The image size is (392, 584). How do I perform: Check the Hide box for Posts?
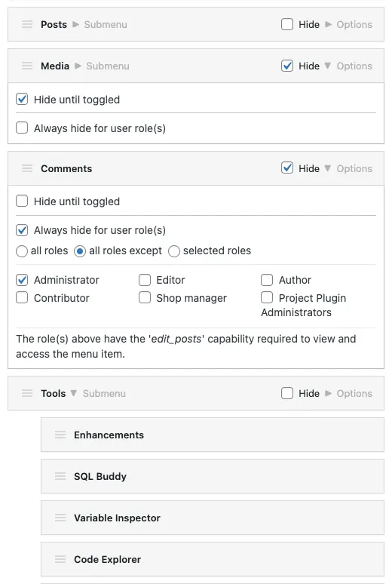pyautogui.click(x=287, y=25)
